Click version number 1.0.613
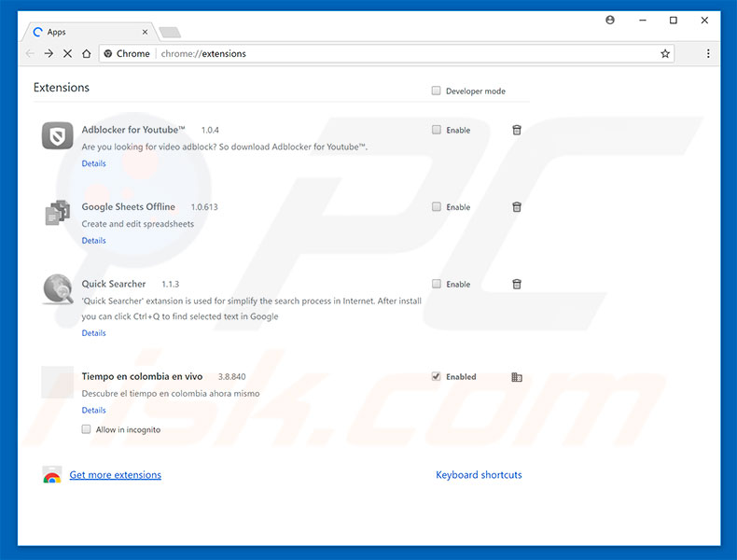Viewport: 737px width, 560px height. pos(204,207)
